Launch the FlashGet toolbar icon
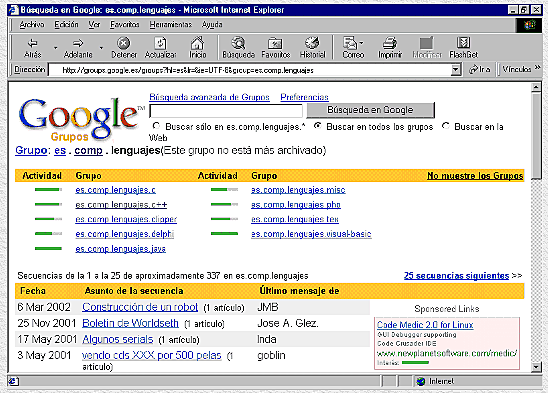Screen dimensions: 548x394 coord(463,43)
